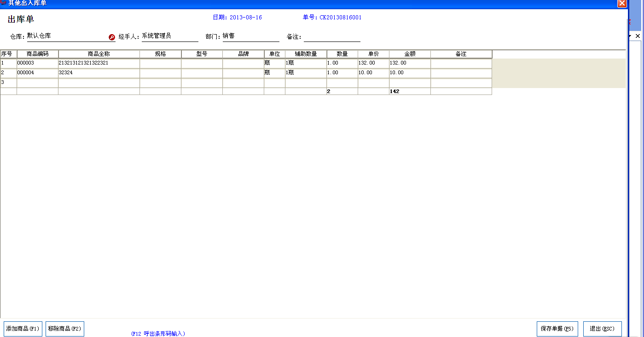Click 移除商品(F2) button
Image resolution: width=644 pixels, height=337 pixels.
65,329
